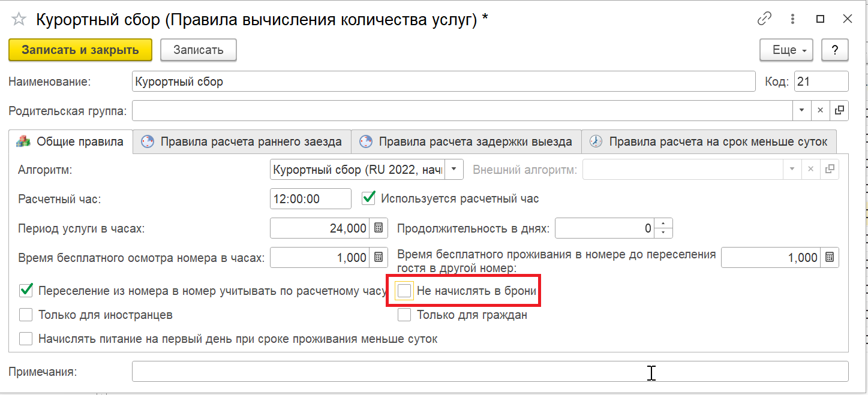
Task: Open the vertical three-dot window menu
Action: coord(794,19)
